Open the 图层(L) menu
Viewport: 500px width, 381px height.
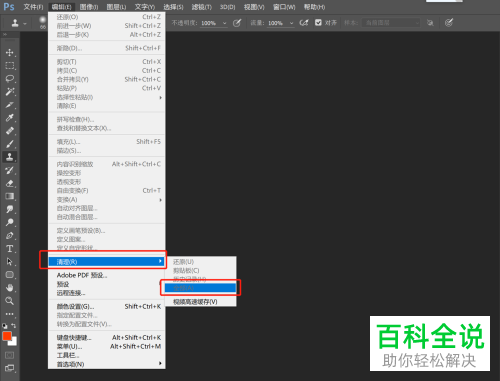click(116, 7)
